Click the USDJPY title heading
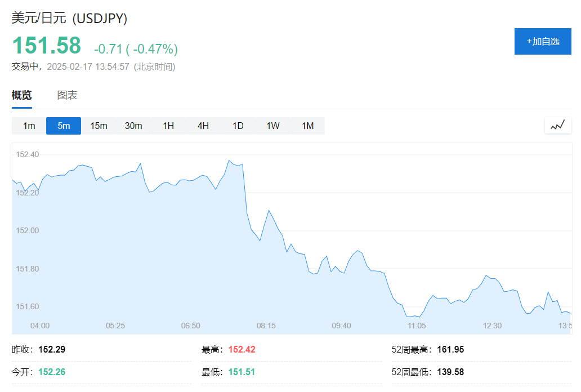 pos(69,18)
